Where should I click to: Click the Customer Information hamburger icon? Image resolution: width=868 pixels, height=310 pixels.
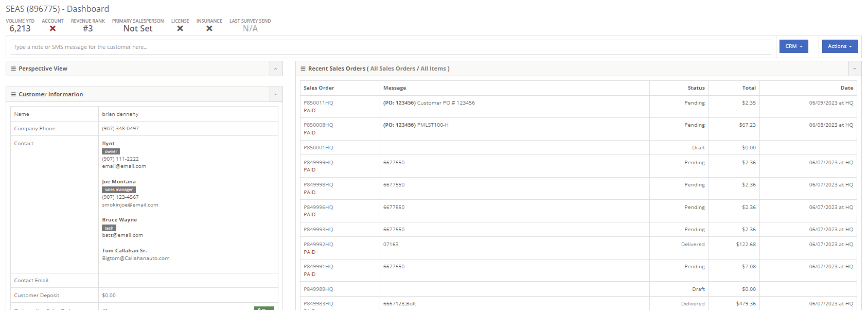[x=13, y=94]
